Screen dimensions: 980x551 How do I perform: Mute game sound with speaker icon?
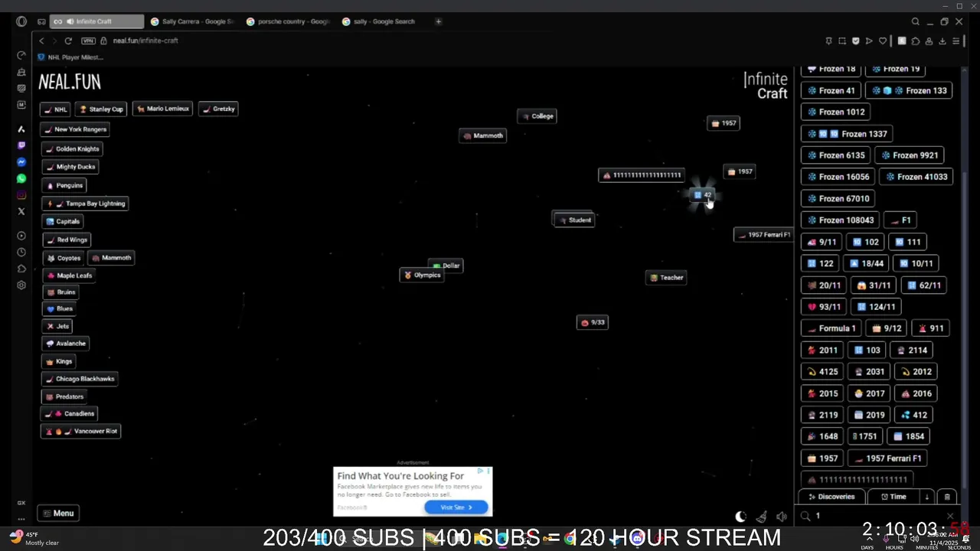point(782,517)
